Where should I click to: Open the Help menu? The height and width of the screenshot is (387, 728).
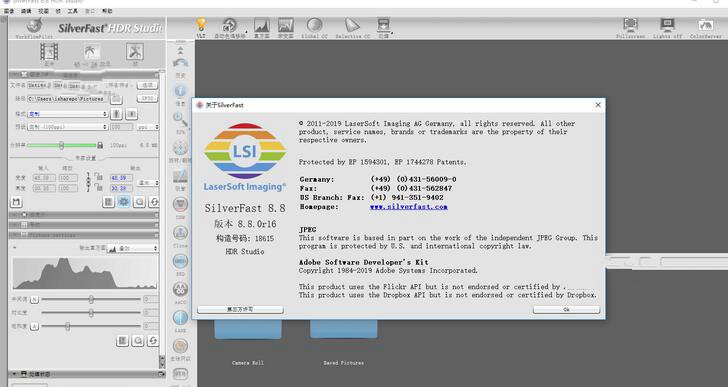pyautogui.click(x=107, y=11)
